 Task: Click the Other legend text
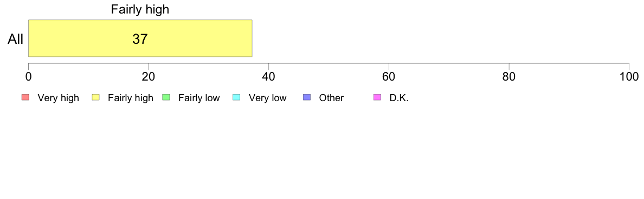pos(331,98)
